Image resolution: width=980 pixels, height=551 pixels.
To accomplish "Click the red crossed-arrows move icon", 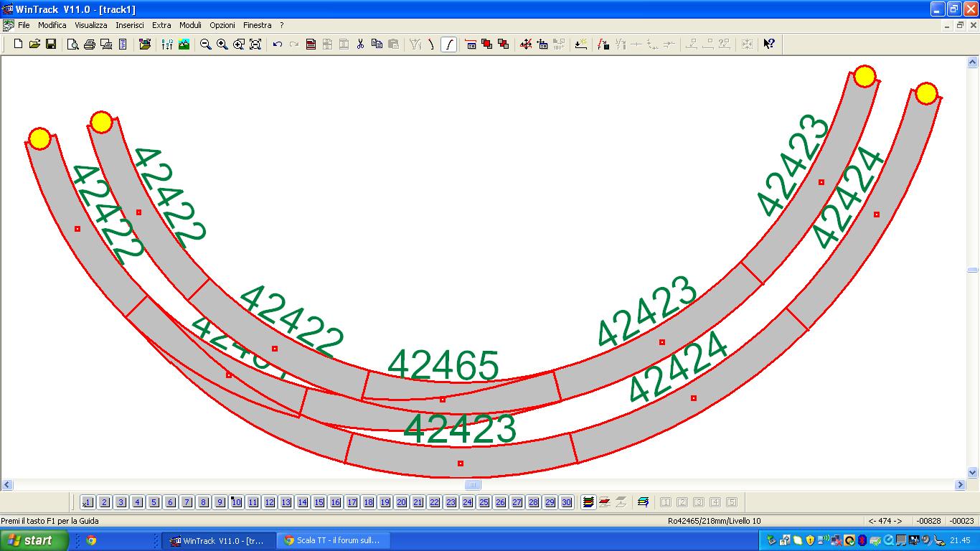I will (526, 44).
